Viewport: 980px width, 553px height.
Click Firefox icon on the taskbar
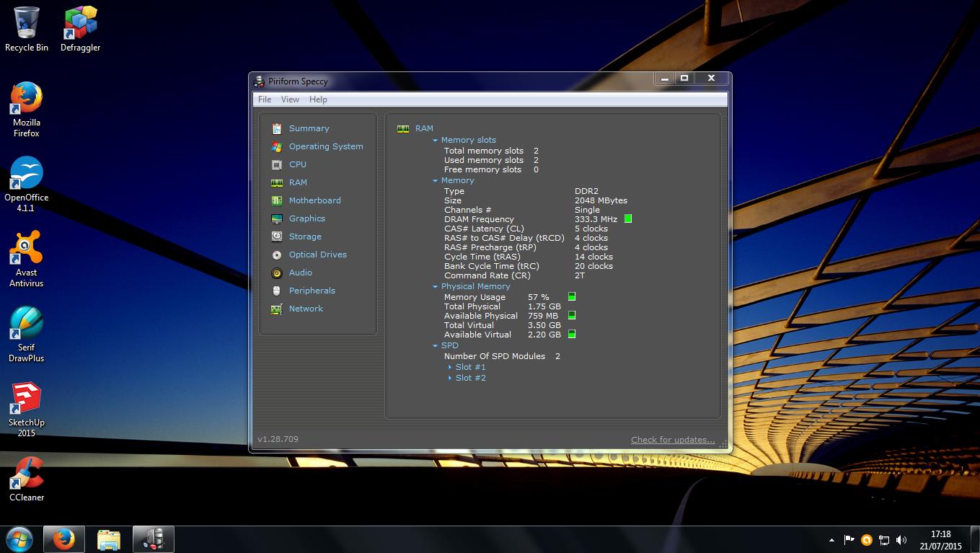click(64, 539)
